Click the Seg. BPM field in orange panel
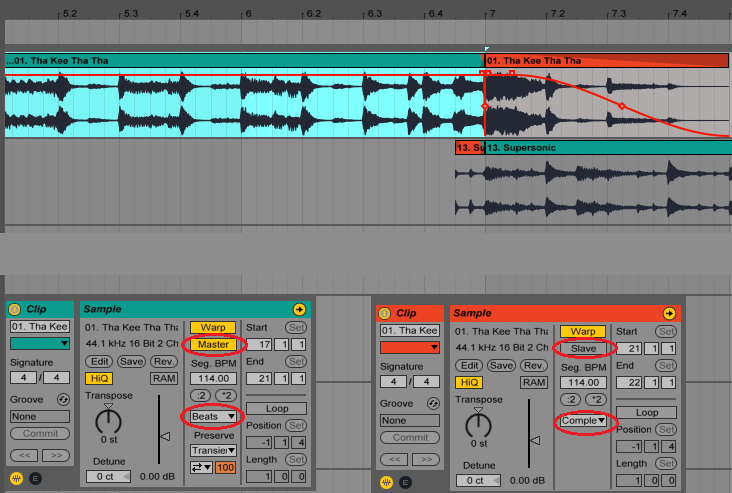This screenshot has height=493, width=732. coord(583,383)
